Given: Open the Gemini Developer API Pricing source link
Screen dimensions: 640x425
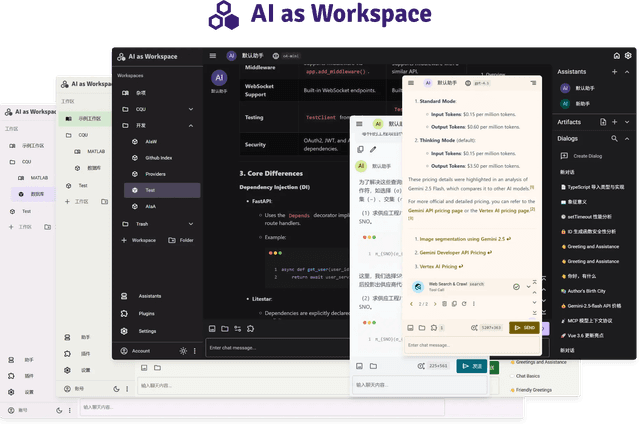Looking at the screenshot, I should (453, 253).
